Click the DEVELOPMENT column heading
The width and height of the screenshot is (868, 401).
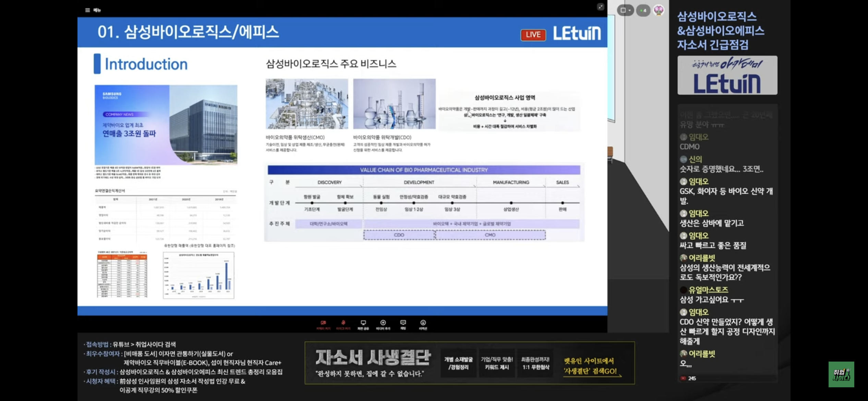point(419,182)
